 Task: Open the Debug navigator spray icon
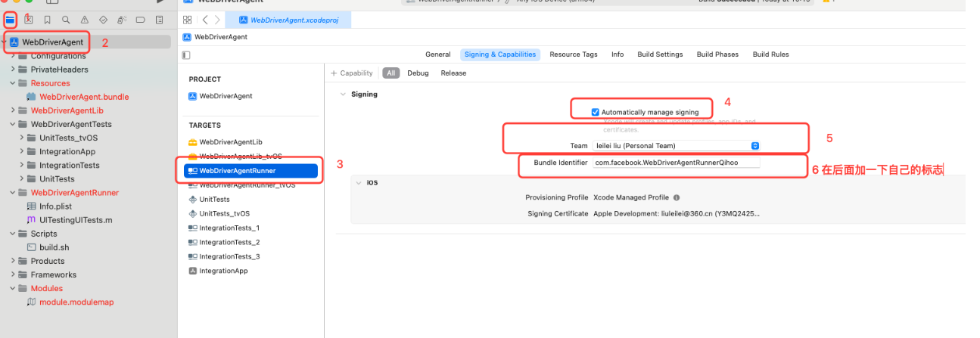point(121,20)
